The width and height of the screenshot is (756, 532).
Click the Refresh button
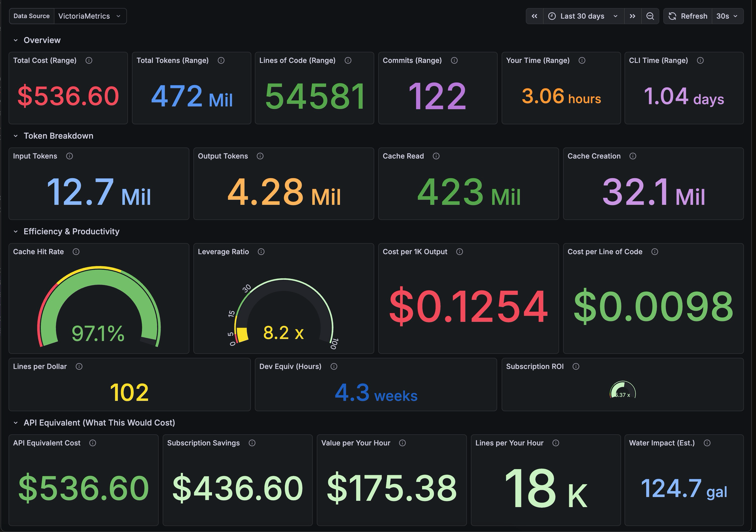[x=688, y=16]
